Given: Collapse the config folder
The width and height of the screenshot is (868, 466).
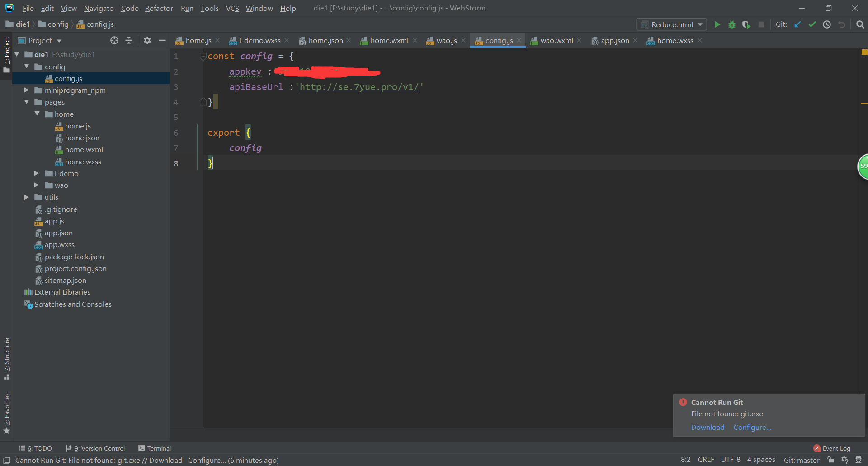Looking at the screenshot, I should 27,67.
